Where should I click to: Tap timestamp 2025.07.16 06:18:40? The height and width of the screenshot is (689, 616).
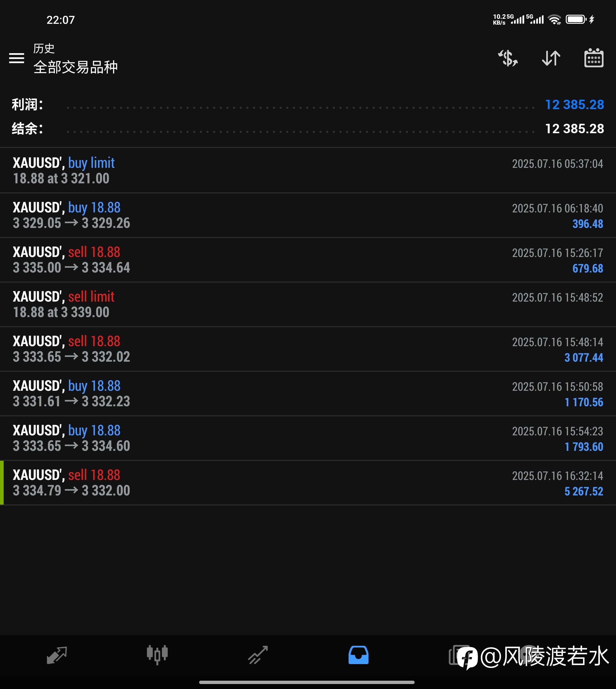click(558, 209)
